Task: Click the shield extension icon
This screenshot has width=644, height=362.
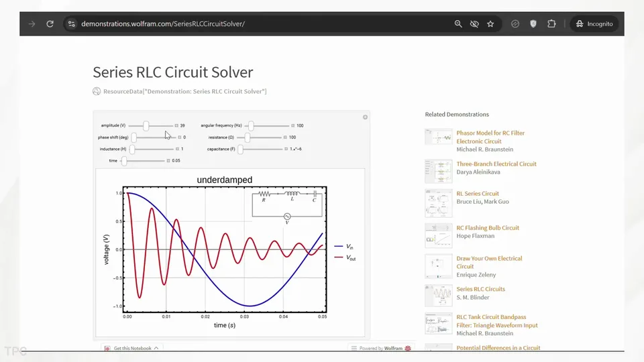Action: (x=533, y=24)
